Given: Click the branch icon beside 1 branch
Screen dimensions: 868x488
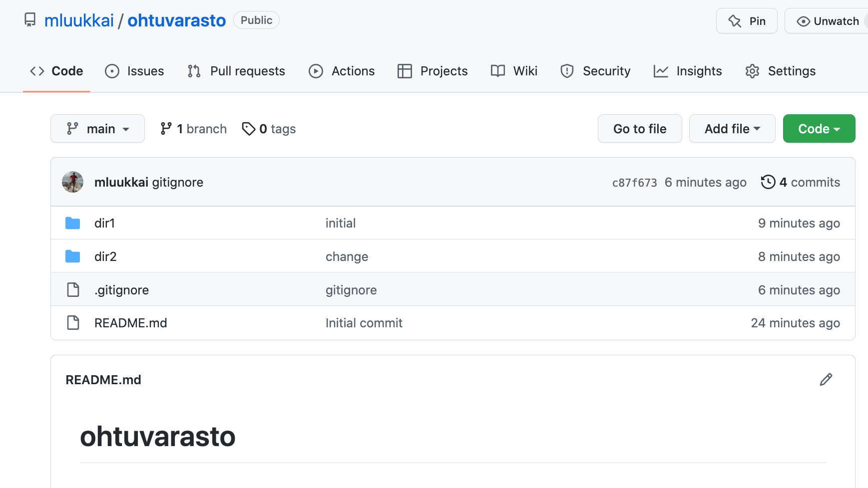Looking at the screenshot, I should 166,129.
